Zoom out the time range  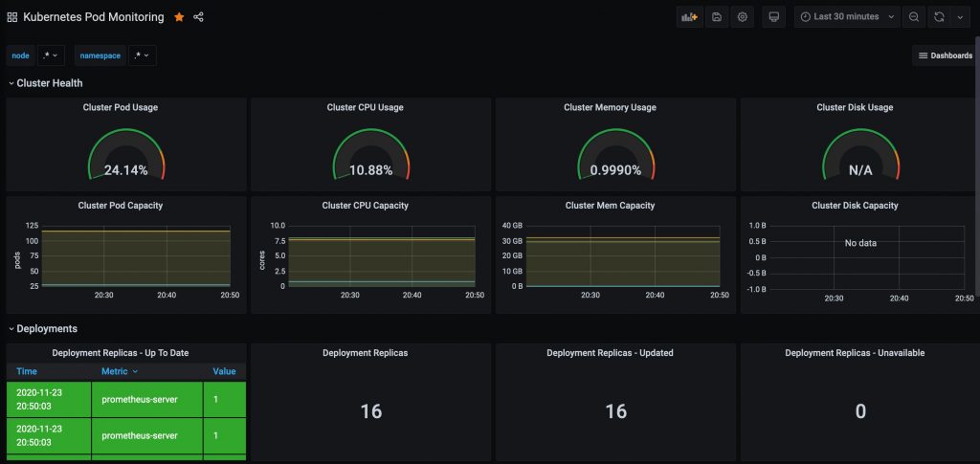click(914, 17)
